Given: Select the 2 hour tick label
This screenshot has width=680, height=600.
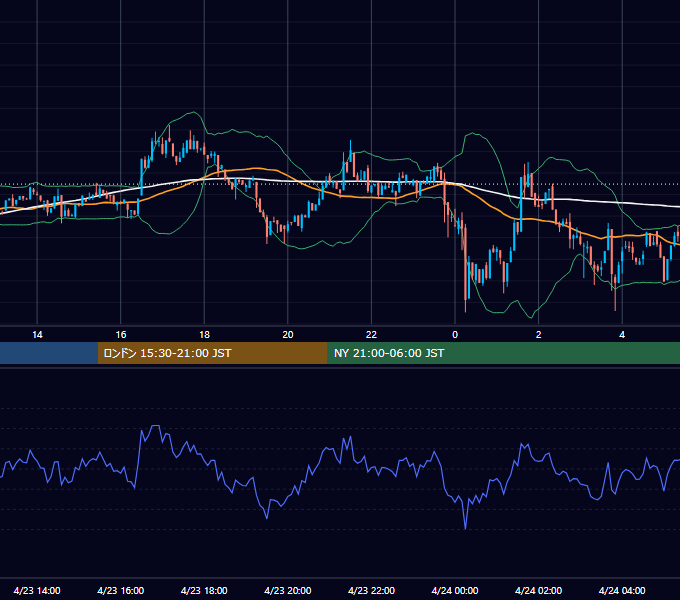Looking at the screenshot, I should (x=539, y=335).
